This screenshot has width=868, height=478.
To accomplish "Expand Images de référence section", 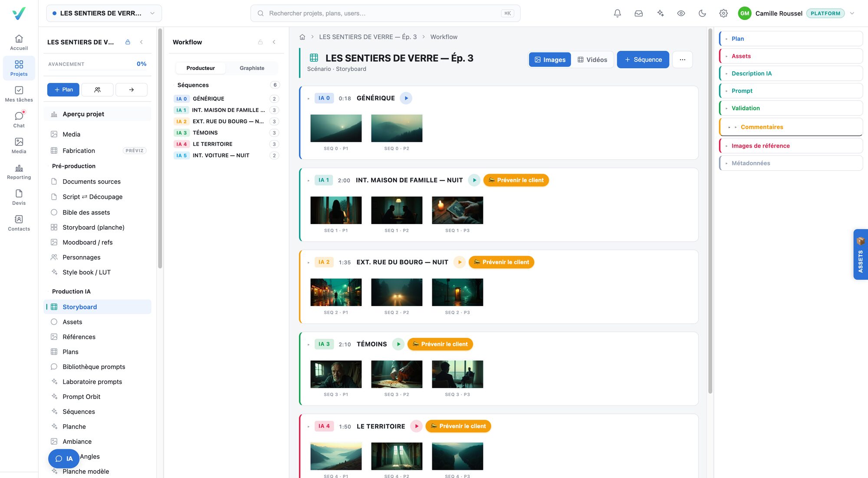I will [791, 146].
